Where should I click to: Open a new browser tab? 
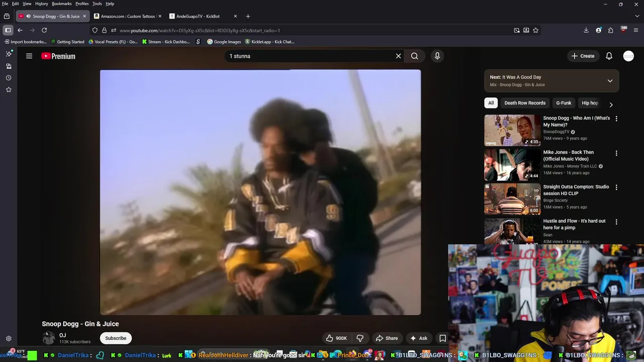pyautogui.click(x=248, y=16)
